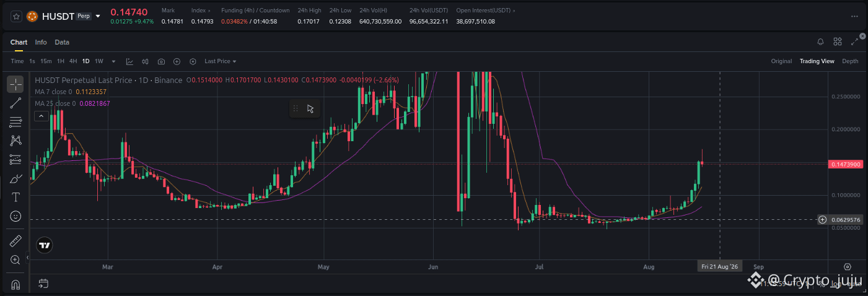Toggle the magnet snapping mode icon
The image size is (868, 296).
(15, 285)
